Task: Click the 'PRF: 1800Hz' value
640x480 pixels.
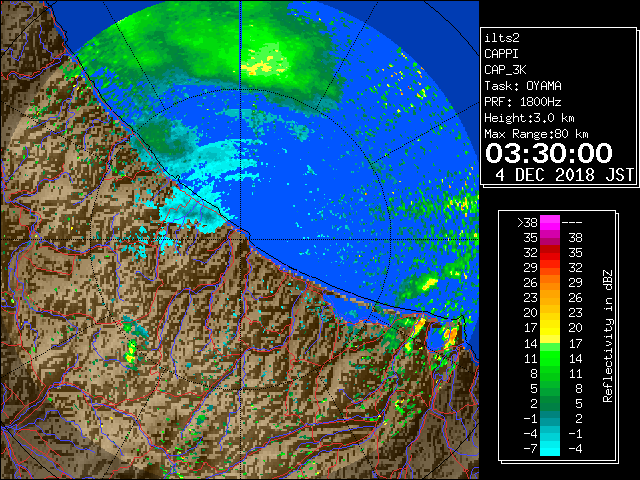Action: pyautogui.click(x=523, y=102)
